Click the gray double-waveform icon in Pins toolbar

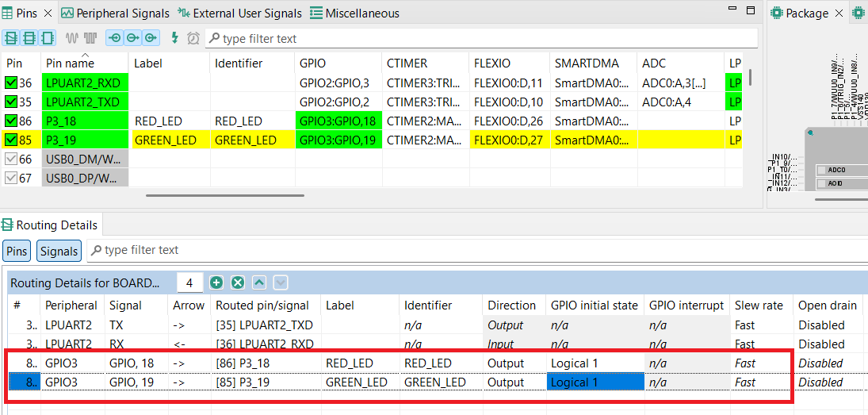[90, 38]
